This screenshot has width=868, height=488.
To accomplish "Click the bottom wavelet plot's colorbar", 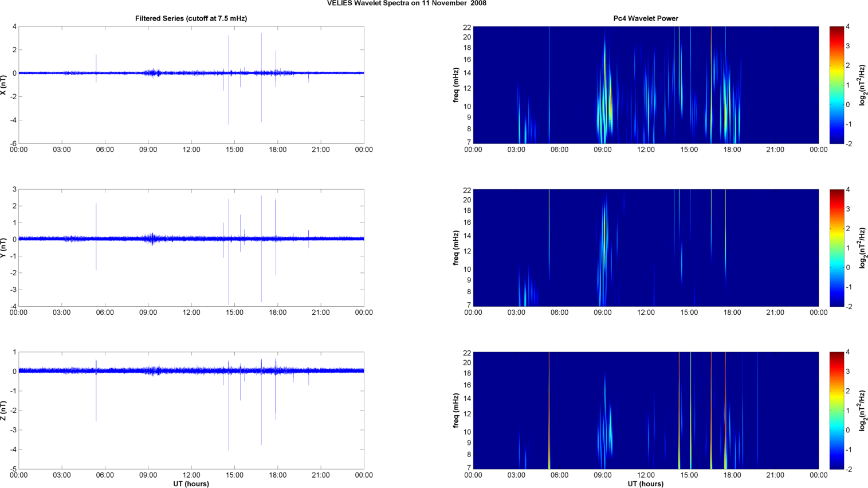I will coord(836,411).
